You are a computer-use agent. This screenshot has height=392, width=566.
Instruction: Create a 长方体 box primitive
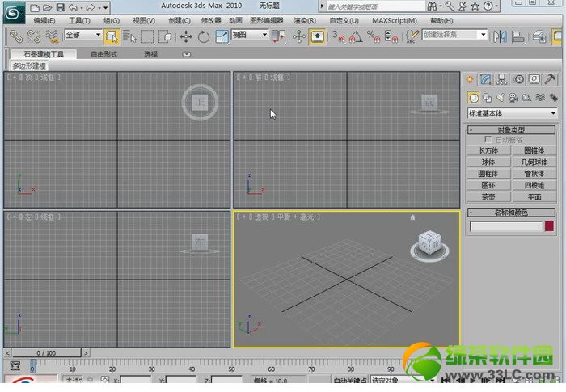tap(488, 150)
